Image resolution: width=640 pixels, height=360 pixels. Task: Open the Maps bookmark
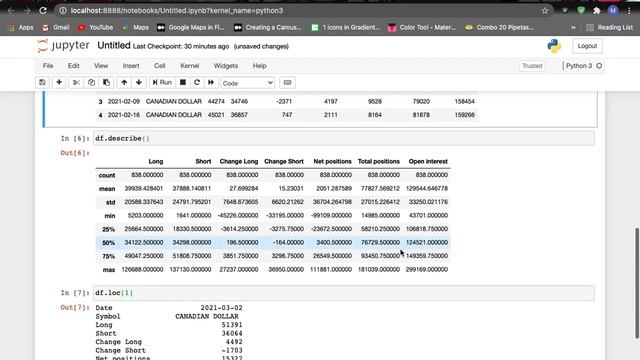click(136, 27)
